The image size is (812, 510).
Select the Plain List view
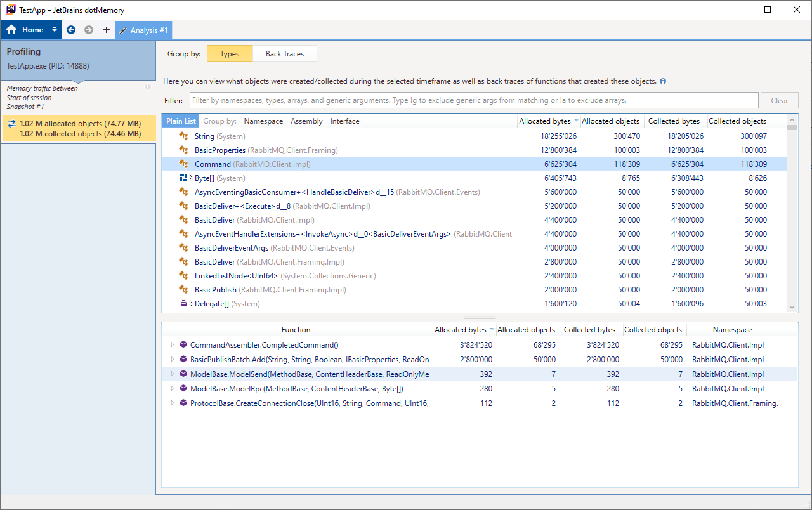[x=181, y=121]
